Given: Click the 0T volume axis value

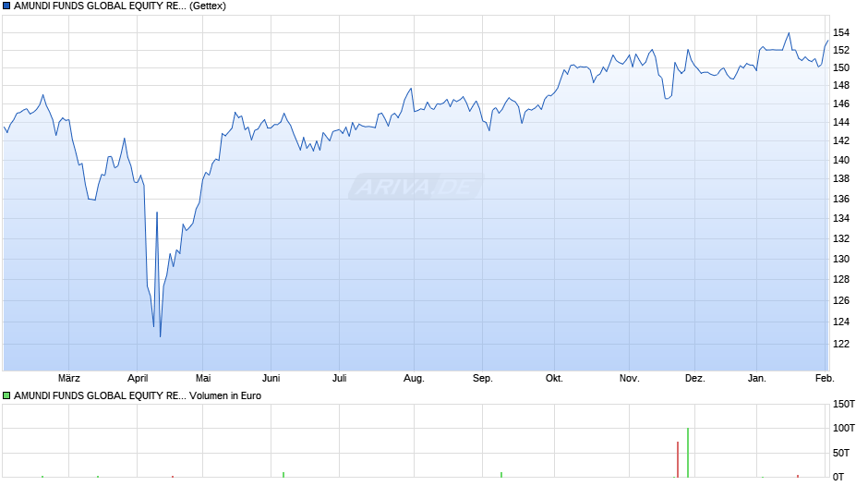Looking at the screenshot, I should (838, 477).
